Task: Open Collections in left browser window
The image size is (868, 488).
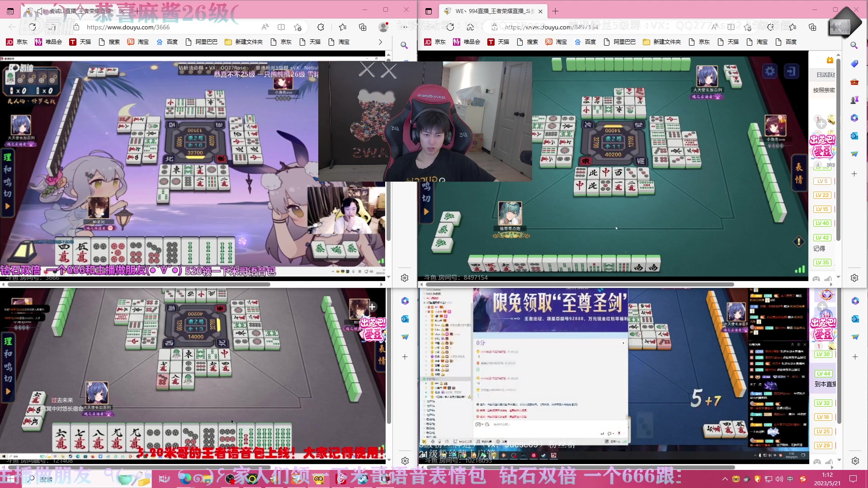Action: pos(363,27)
